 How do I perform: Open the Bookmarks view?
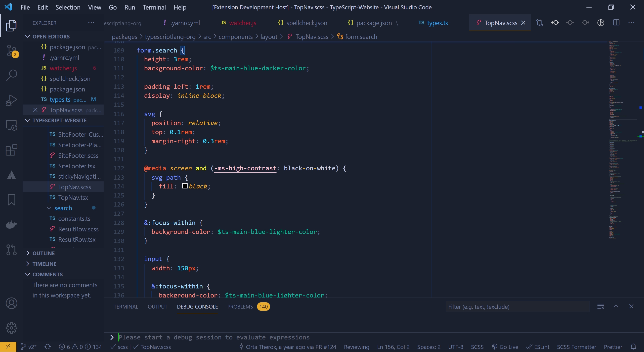(11, 200)
